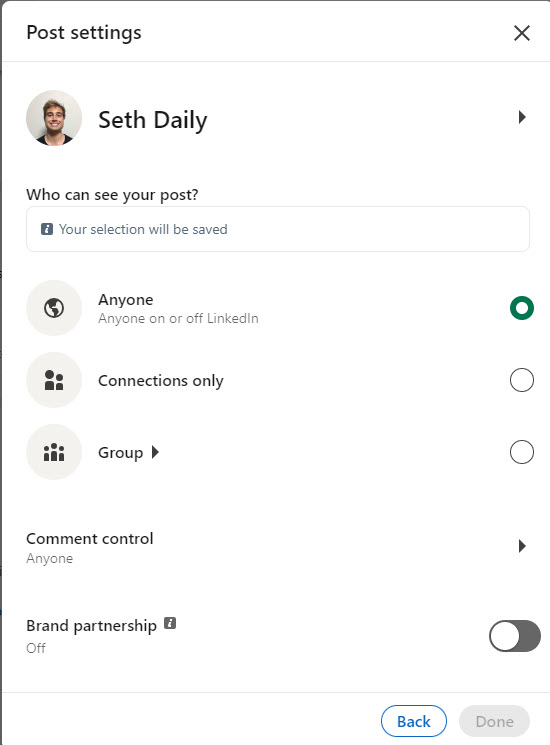
Task: Expand the Seth Daily account arrow
Action: [522, 117]
